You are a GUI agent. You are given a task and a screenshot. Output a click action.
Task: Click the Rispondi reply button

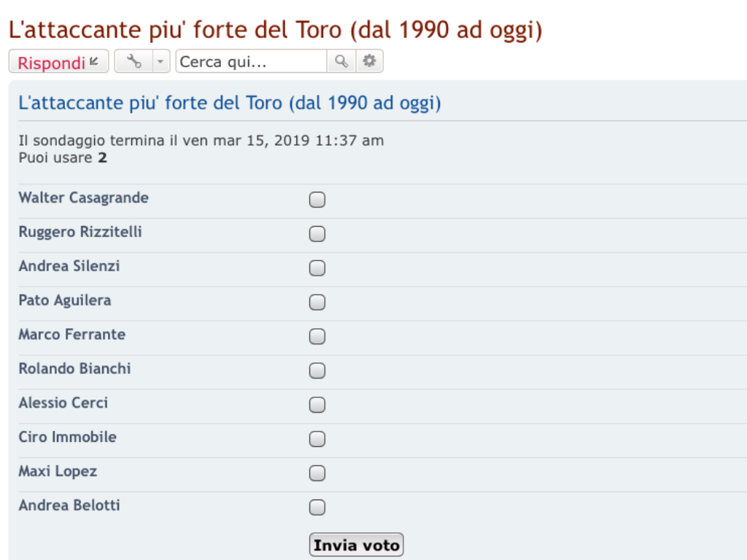58,61
